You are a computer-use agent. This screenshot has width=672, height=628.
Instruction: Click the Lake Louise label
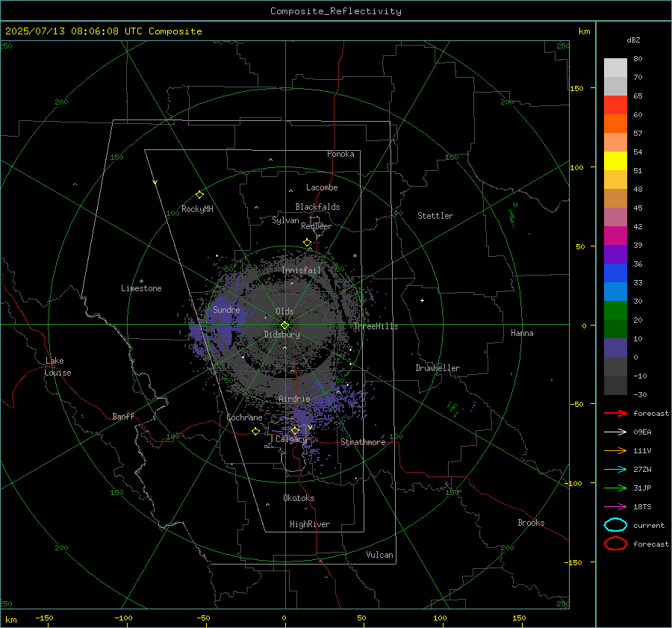(x=57, y=367)
